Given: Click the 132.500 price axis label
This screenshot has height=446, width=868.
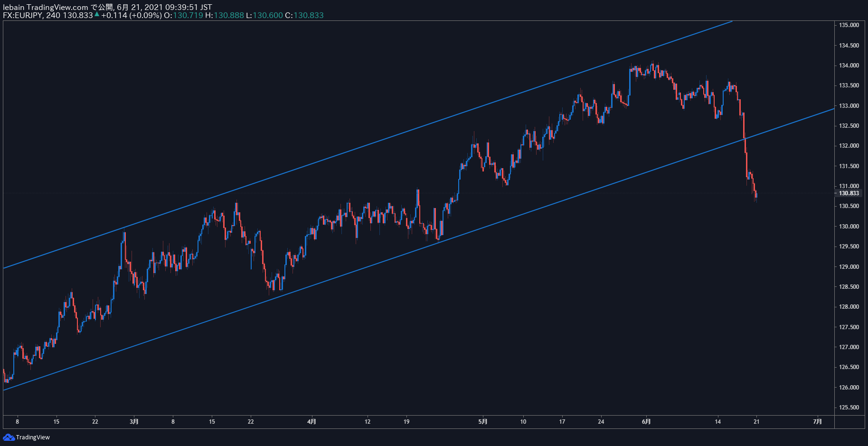Looking at the screenshot, I should point(849,126).
